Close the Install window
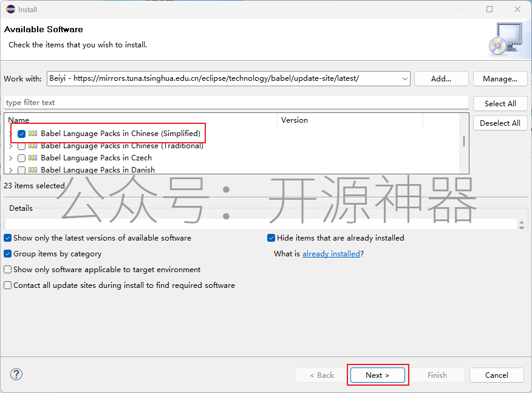This screenshot has height=393, width=532. coord(517,9)
